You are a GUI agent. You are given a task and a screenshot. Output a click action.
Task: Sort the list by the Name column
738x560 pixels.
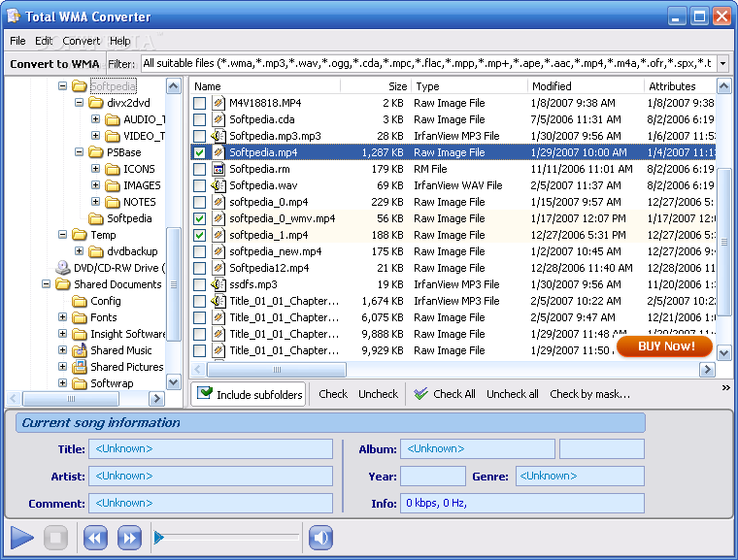click(x=265, y=86)
